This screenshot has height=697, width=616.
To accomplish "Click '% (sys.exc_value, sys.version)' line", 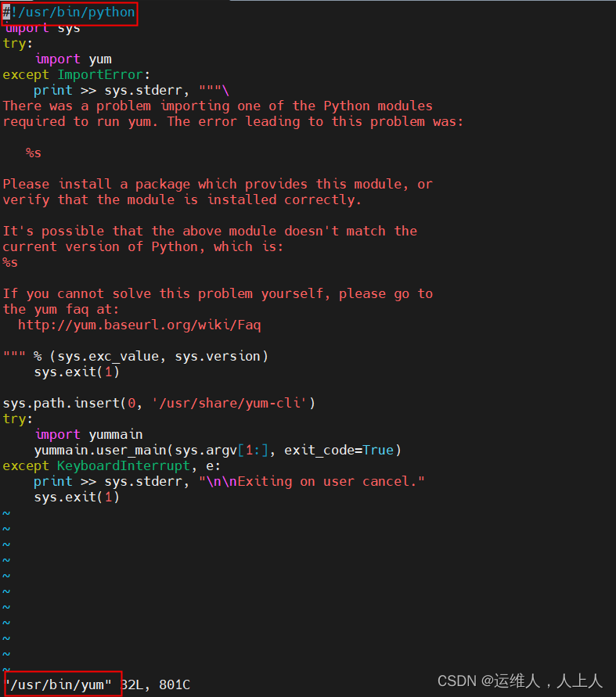I will [135, 357].
